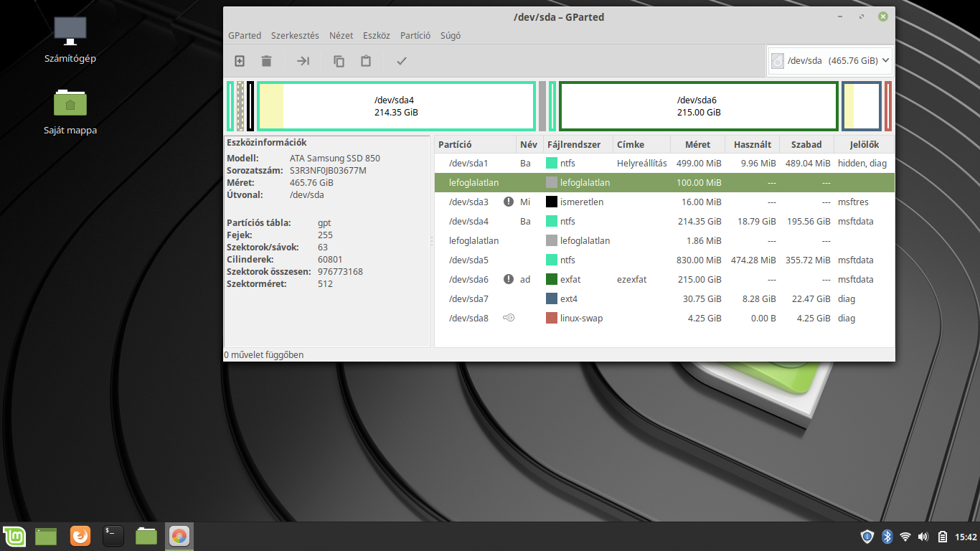The height and width of the screenshot is (551, 980).
Task: Select the red linux-swap block in disk map
Action: [888, 106]
